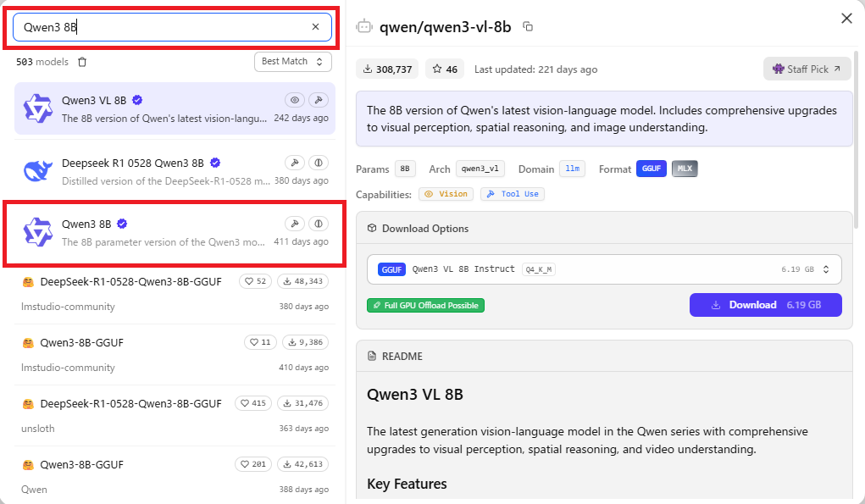Select the Qwen3 VL 8B model result
The width and height of the screenshot is (865, 504).
[x=175, y=108]
